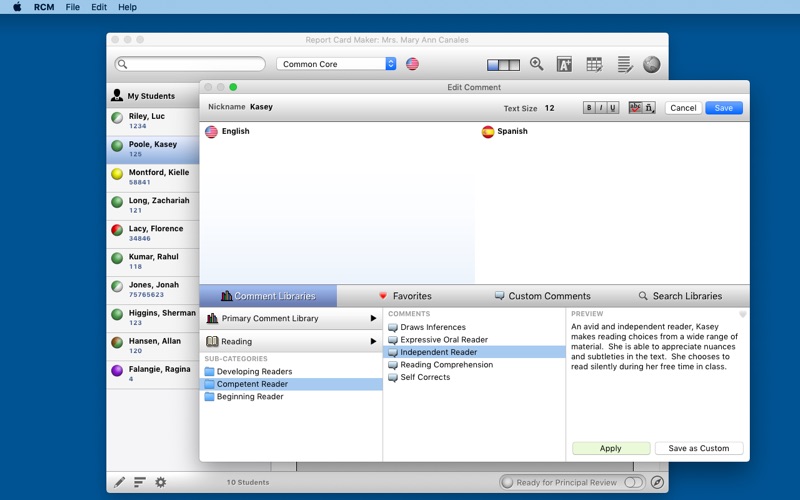Expand the Reading category arrow
The image size is (800, 500).
pos(373,341)
